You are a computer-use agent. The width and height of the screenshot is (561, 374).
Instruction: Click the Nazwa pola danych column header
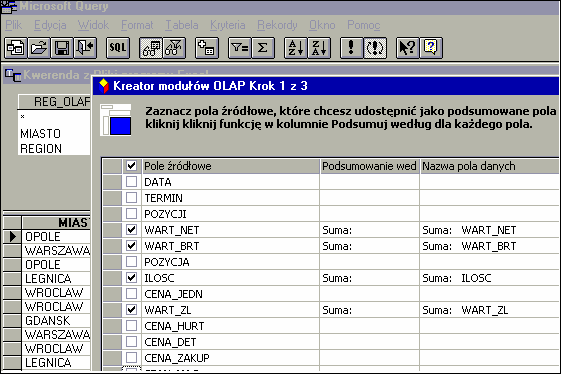(x=490, y=166)
